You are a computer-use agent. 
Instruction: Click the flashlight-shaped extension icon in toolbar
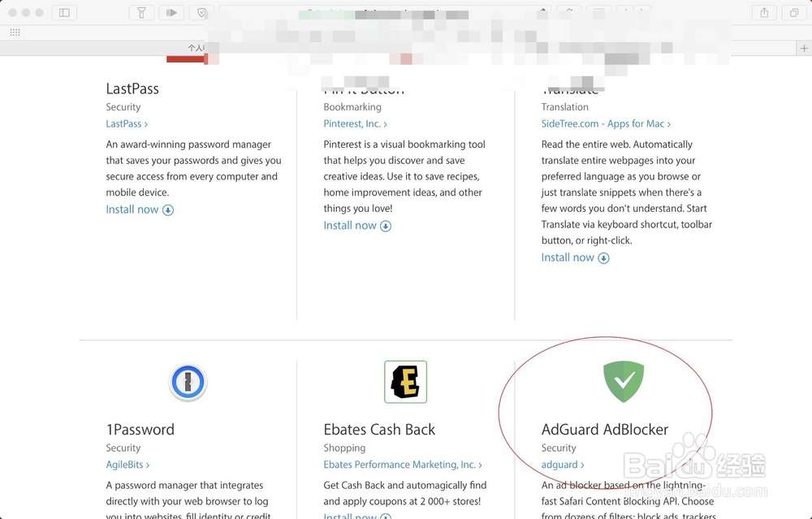point(141,12)
